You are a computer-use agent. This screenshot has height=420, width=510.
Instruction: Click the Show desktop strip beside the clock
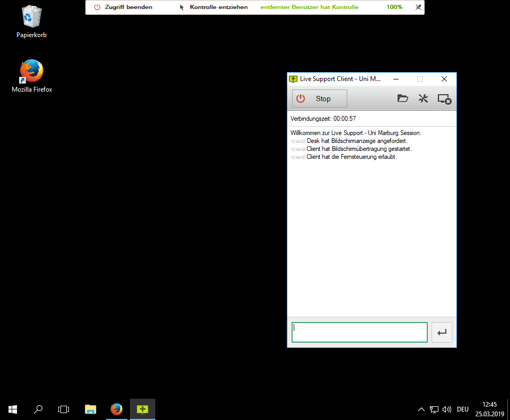(508, 409)
